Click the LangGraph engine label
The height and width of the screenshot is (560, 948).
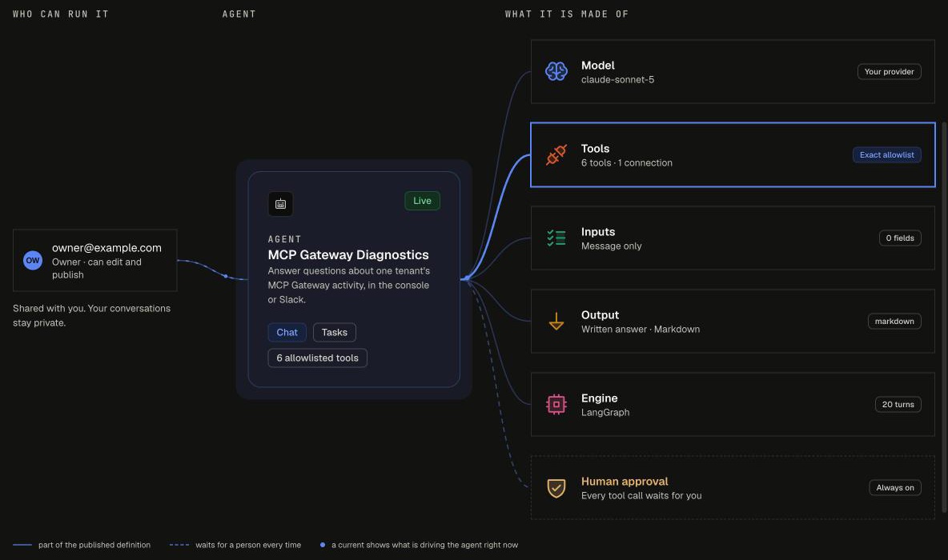tap(605, 413)
